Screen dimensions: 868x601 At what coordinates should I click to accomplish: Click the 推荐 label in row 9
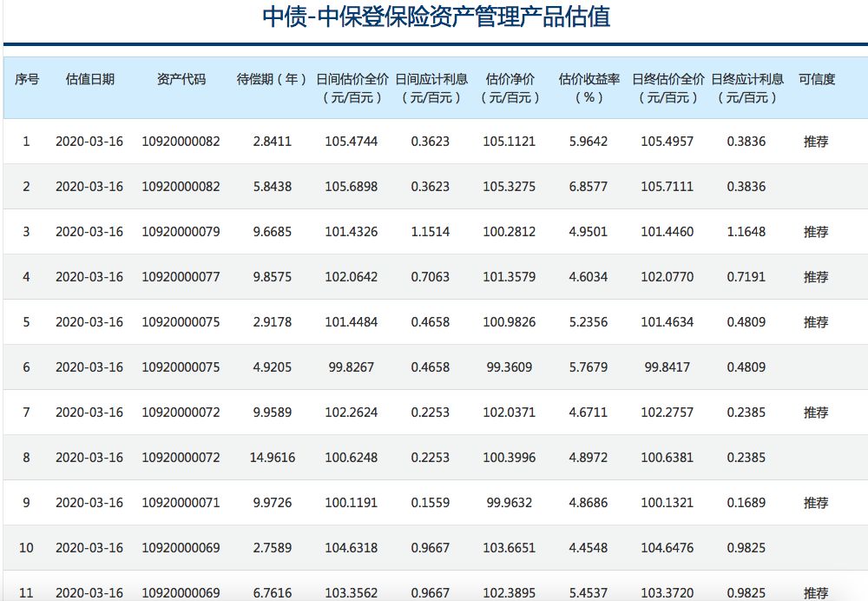816,503
